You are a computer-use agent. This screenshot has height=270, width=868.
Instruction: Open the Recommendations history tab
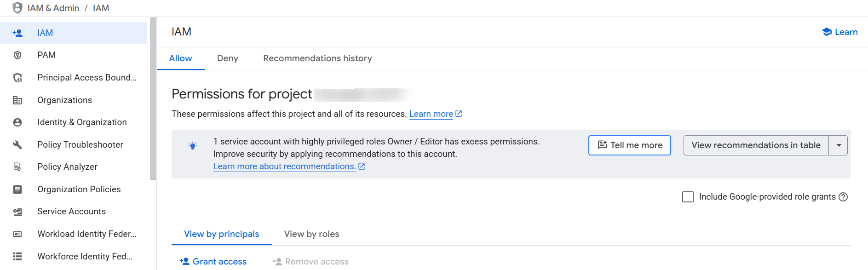tap(317, 58)
